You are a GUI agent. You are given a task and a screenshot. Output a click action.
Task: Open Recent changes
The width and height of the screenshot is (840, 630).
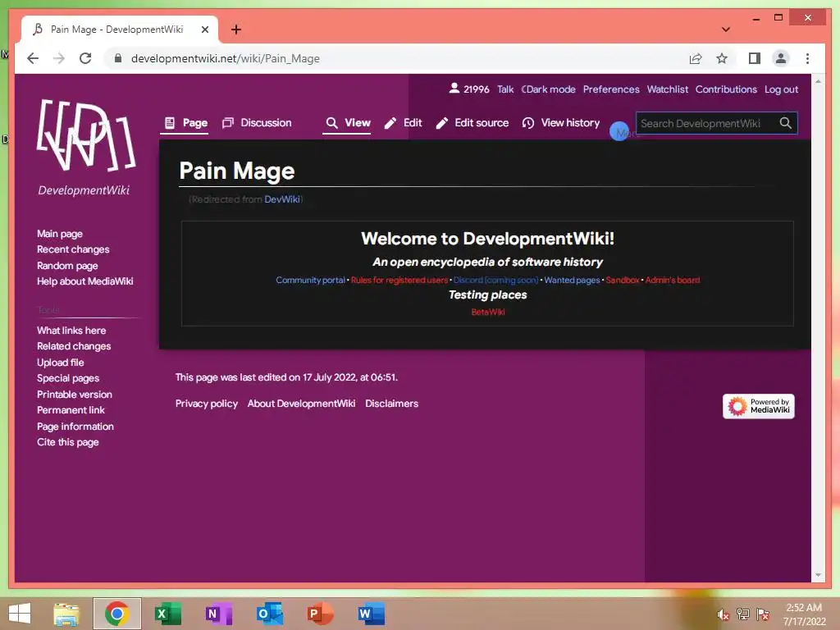tap(73, 249)
